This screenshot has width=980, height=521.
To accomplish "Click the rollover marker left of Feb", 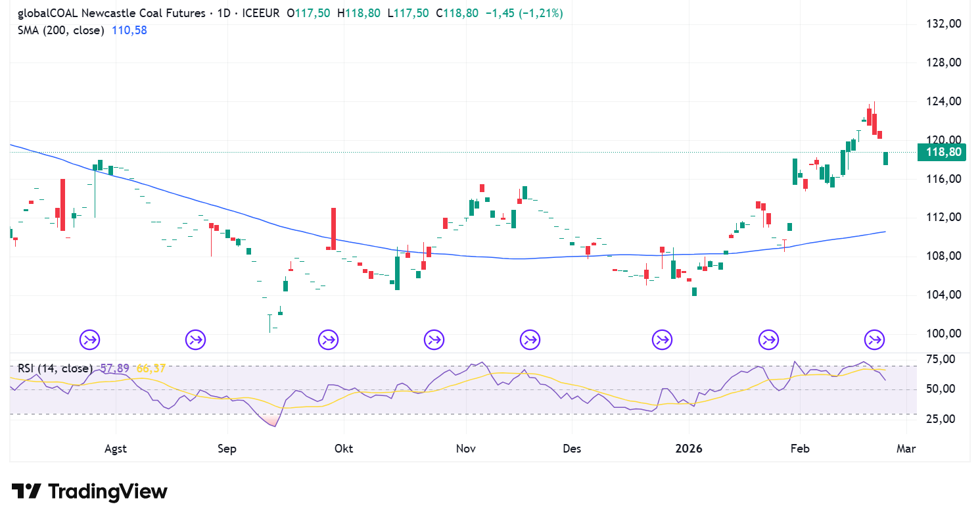I will 768,340.
